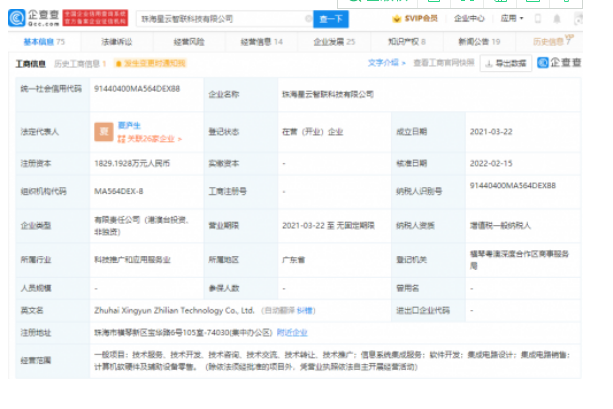Open 历史工商信息 1 link

coord(80,64)
